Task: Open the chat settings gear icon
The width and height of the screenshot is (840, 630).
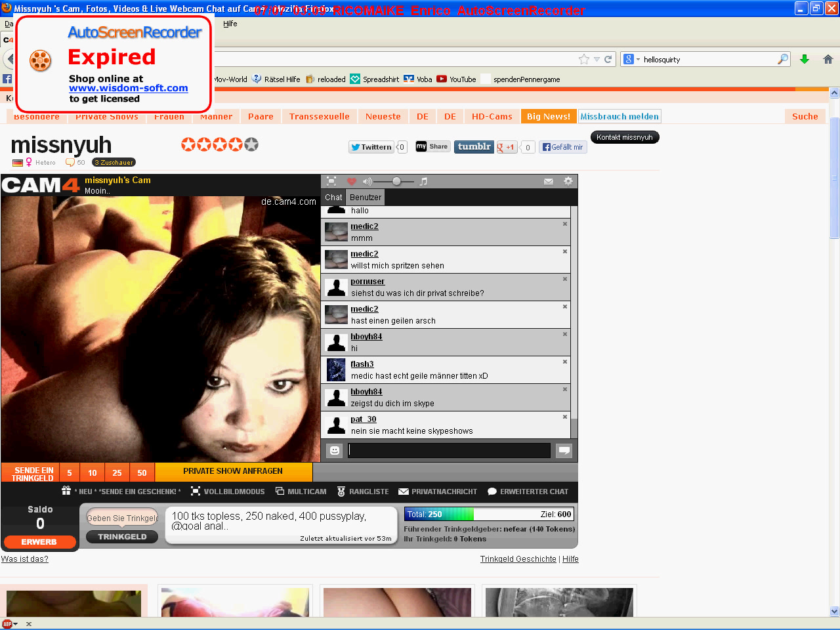Action: (568, 182)
